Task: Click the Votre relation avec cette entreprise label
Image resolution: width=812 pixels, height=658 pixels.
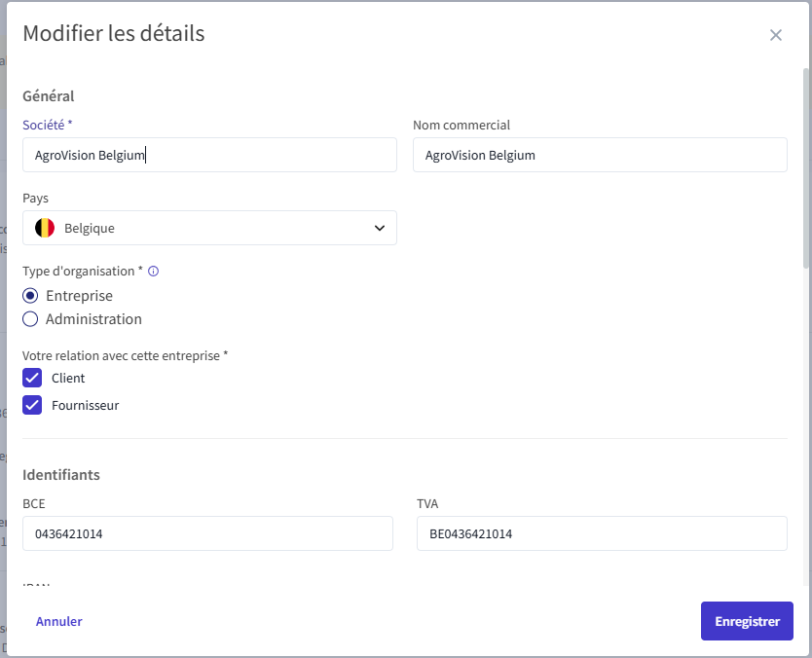Action: pyautogui.click(x=126, y=355)
